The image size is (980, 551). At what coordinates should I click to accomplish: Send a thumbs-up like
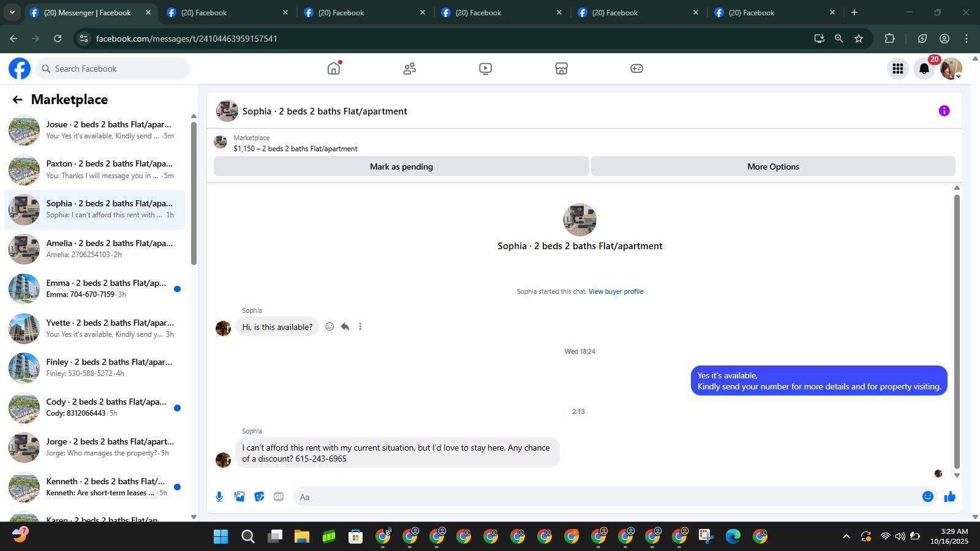[x=950, y=497]
